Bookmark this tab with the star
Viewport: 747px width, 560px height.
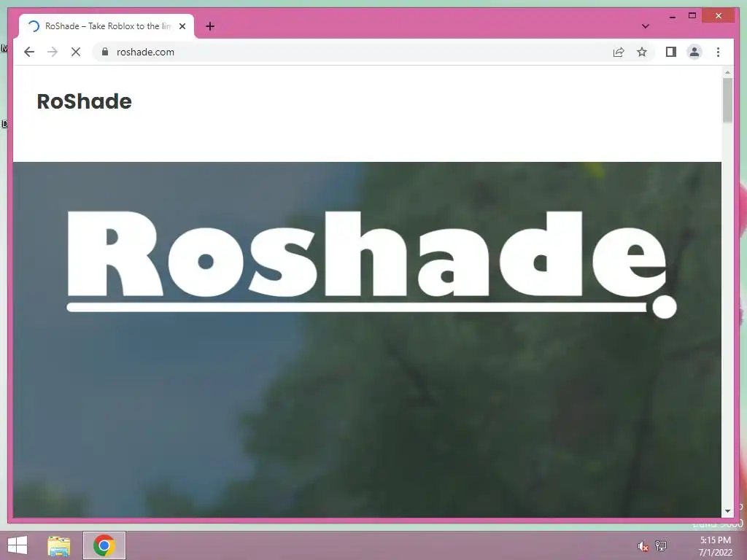(642, 52)
